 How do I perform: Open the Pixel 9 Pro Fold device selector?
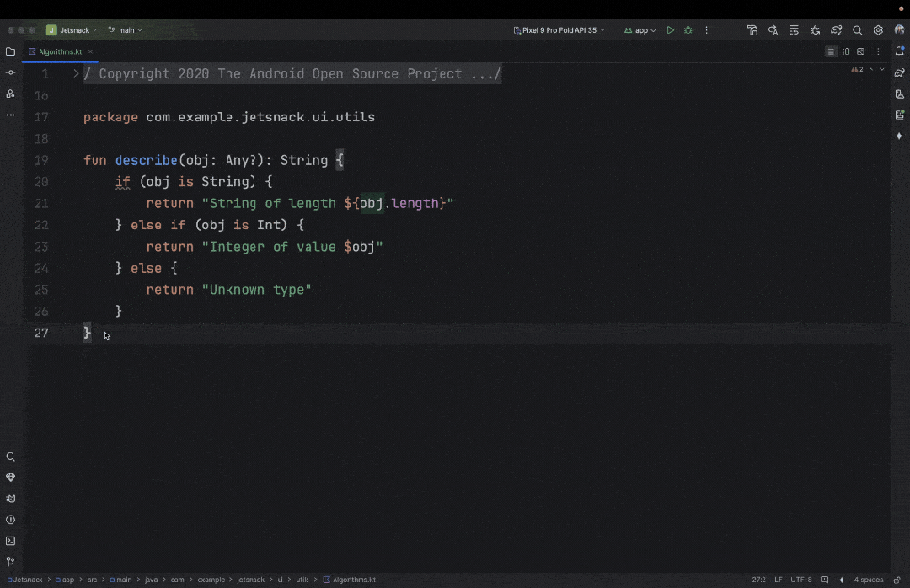point(559,30)
